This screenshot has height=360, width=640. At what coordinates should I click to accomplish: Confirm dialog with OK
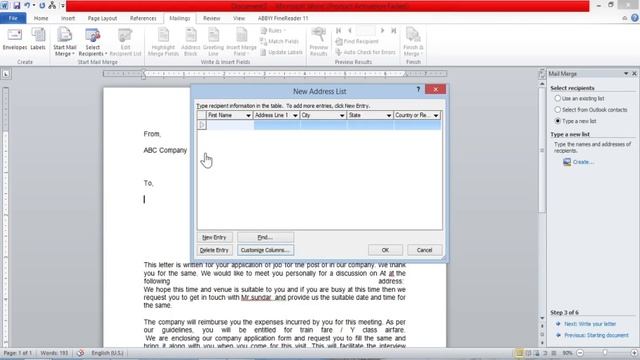385,250
